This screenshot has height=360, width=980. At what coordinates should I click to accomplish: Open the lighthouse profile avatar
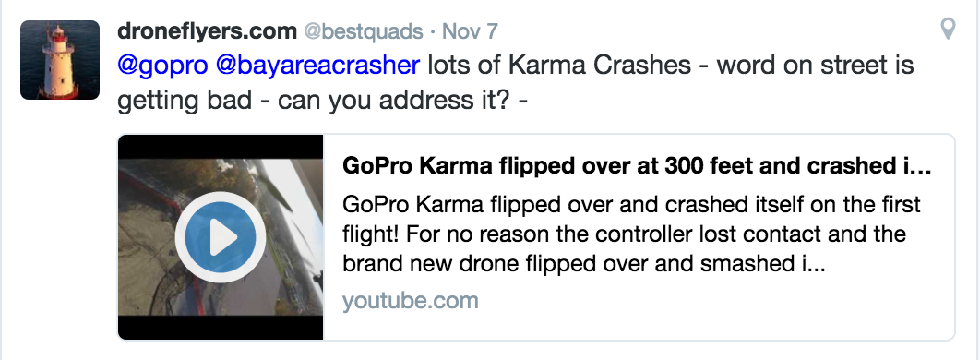[60, 60]
